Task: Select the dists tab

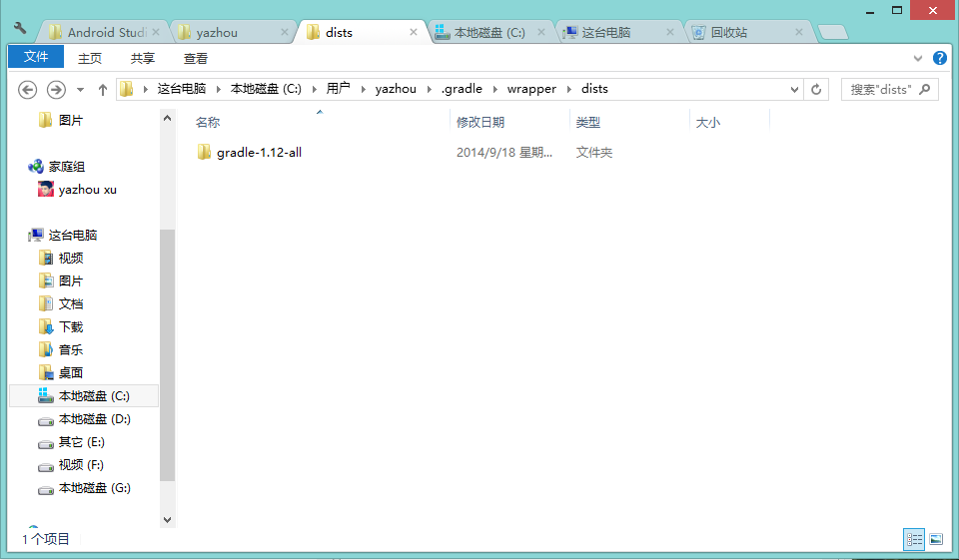Action: [x=361, y=32]
